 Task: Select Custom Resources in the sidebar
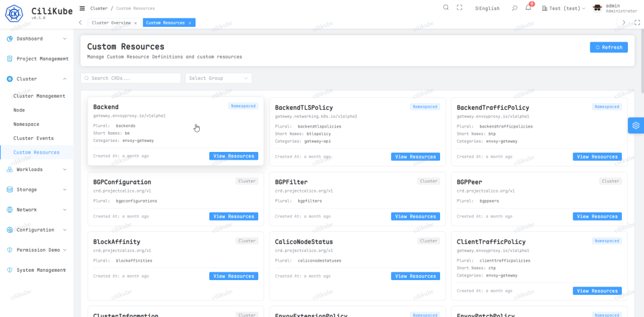pyautogui.click(x=36, y=153)
